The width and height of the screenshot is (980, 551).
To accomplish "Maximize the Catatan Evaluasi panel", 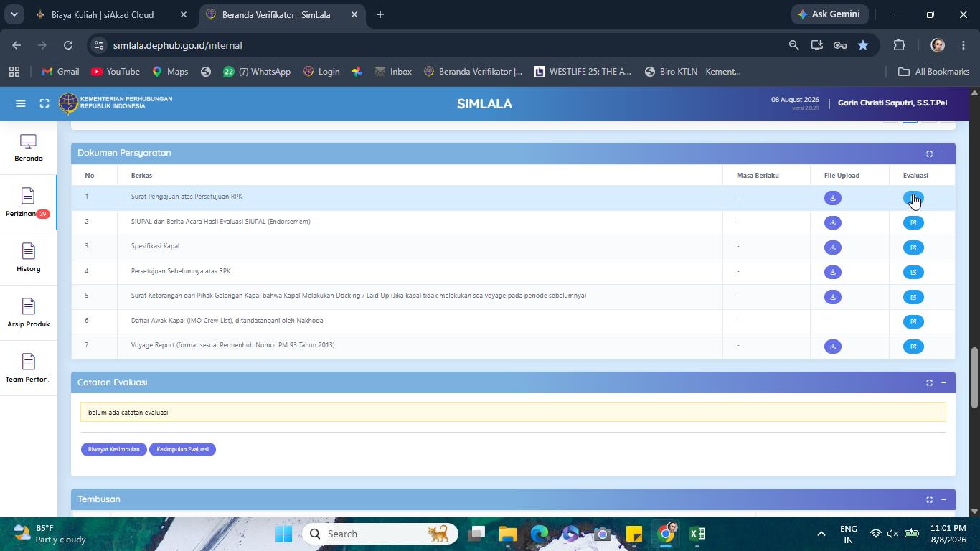I will [x=929, y=382].
